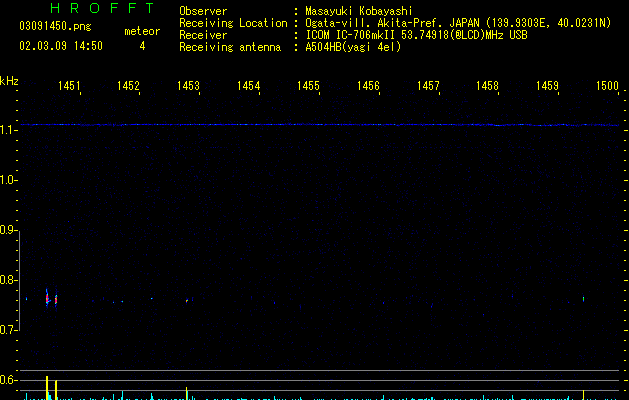Click the vertical gray frequency range bar
Screen dimensions: 629x400
tap(19, 281)
